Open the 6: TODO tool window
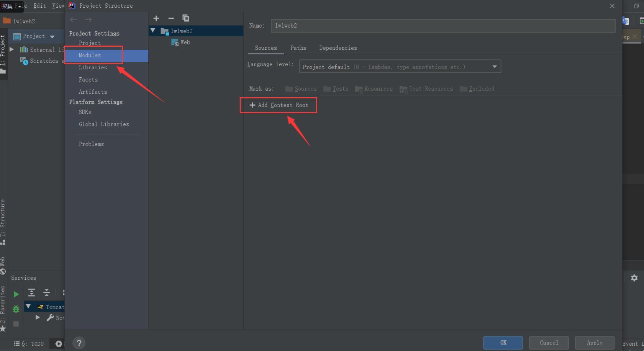The height and width of the screenshot is (351, 644). [29, 344]
